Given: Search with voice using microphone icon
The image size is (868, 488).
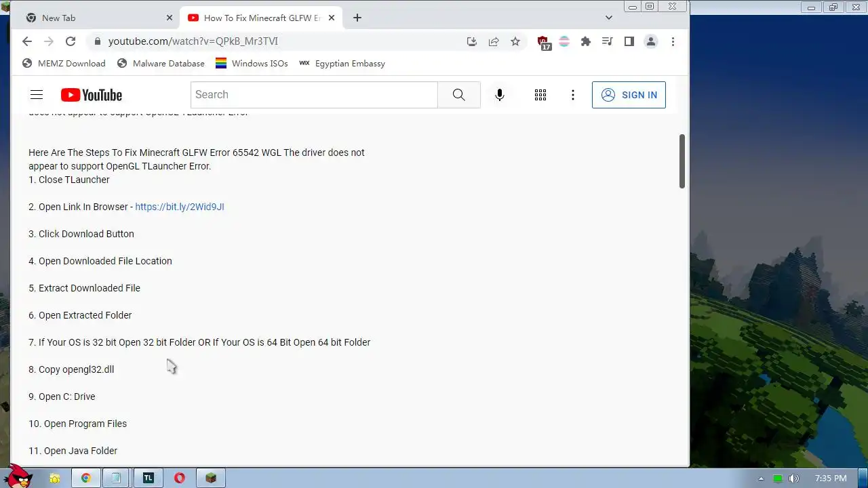Looking at the screenshot, I should (x=500, y=95).
